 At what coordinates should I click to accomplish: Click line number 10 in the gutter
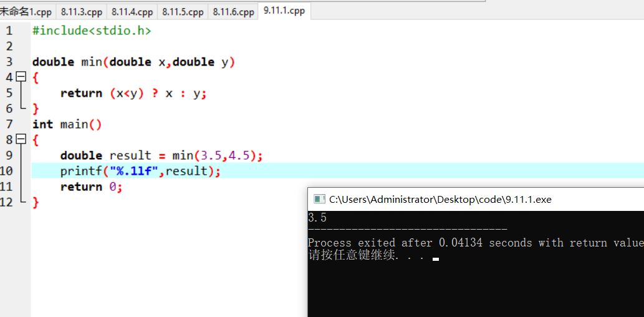coord(7,171)
